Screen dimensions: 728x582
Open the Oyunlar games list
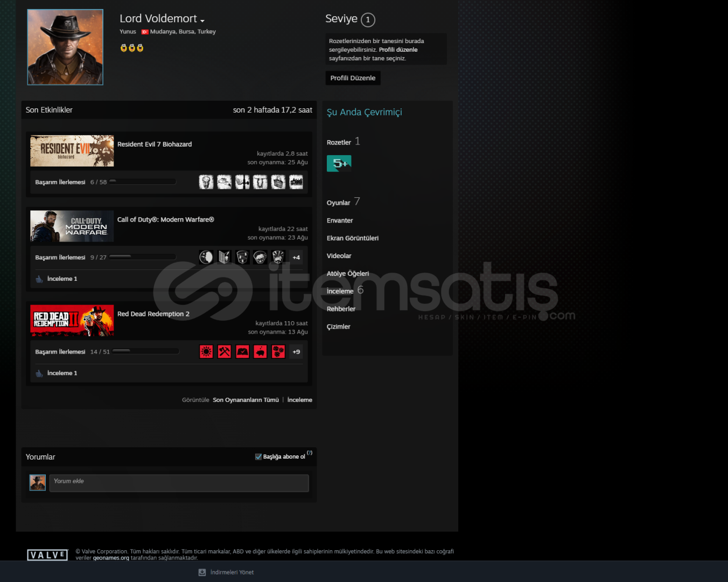click(x=338, y=203)
